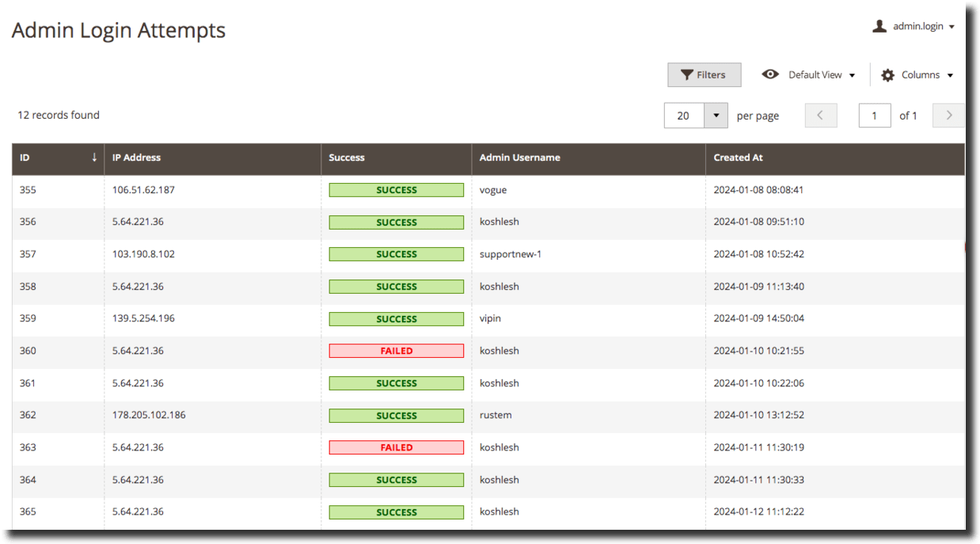Click the red FAILED badge for ID 360
The image size is (980, 544).
tap(396, 351)
